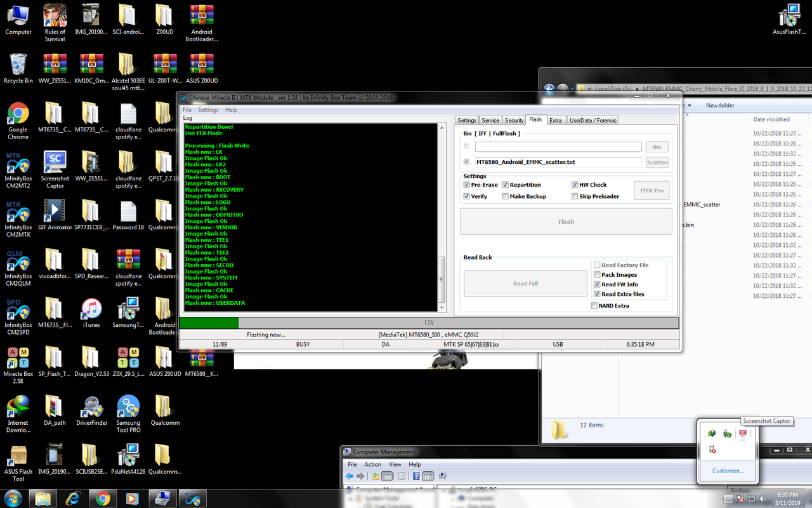Click the large Flash button
Image resolution: width=812 pixels, height=508 pixels.
[x=566, y=222]
